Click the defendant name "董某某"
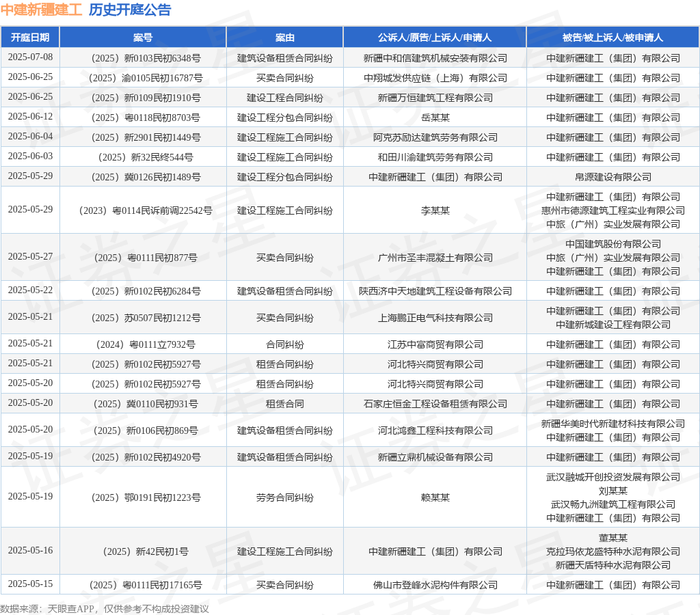700x615 pixels. coord(613,538)
